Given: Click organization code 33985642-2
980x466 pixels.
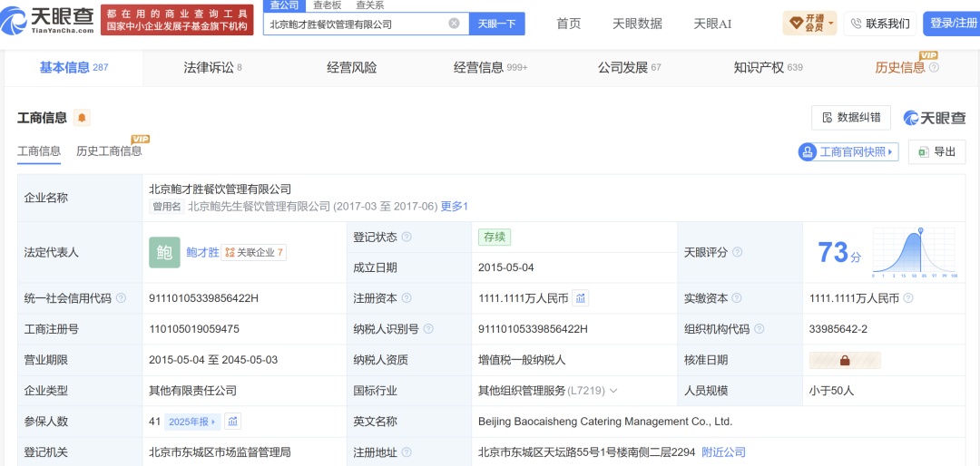Looking at the screenshot, I should click(838, 329).
